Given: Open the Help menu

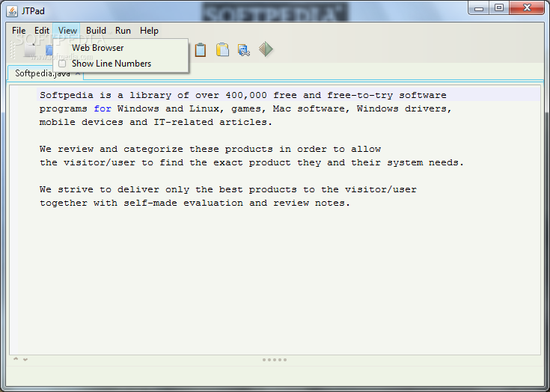Looking at the screenshot, I should tap(149, 31).
